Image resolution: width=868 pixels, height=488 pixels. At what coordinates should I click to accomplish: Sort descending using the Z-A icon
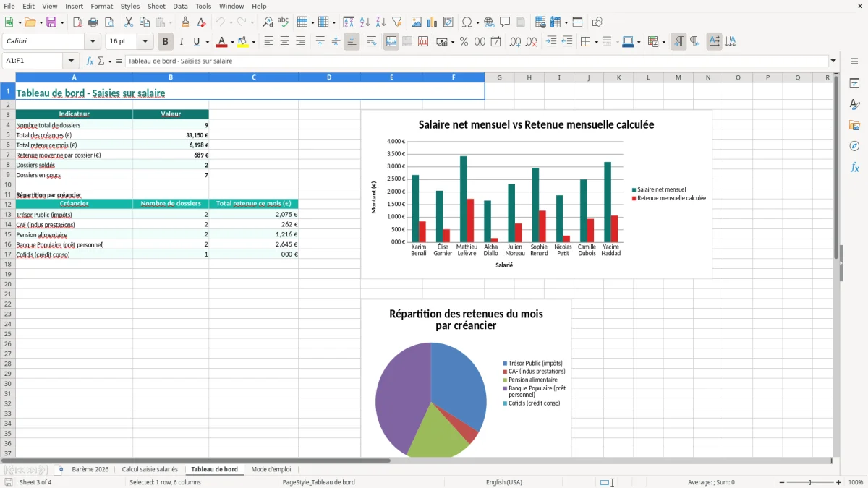click(x=381, y=22)
